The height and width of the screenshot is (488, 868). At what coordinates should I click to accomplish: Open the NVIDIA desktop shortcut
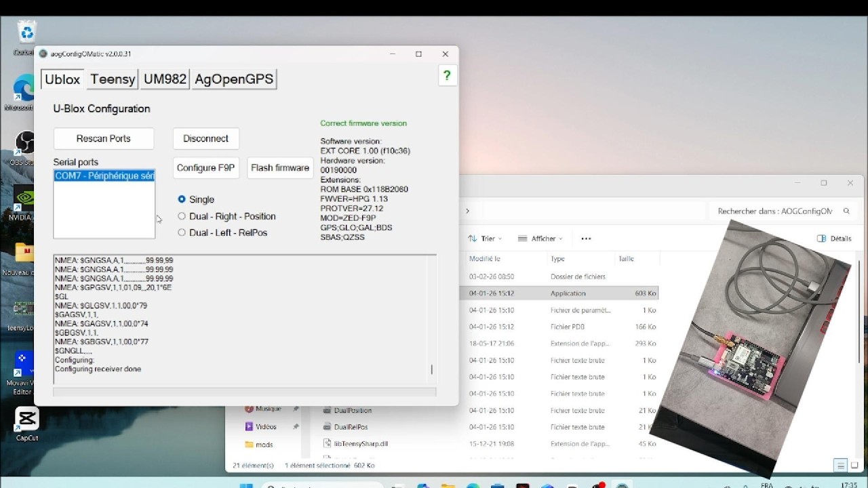pos(24,203)
